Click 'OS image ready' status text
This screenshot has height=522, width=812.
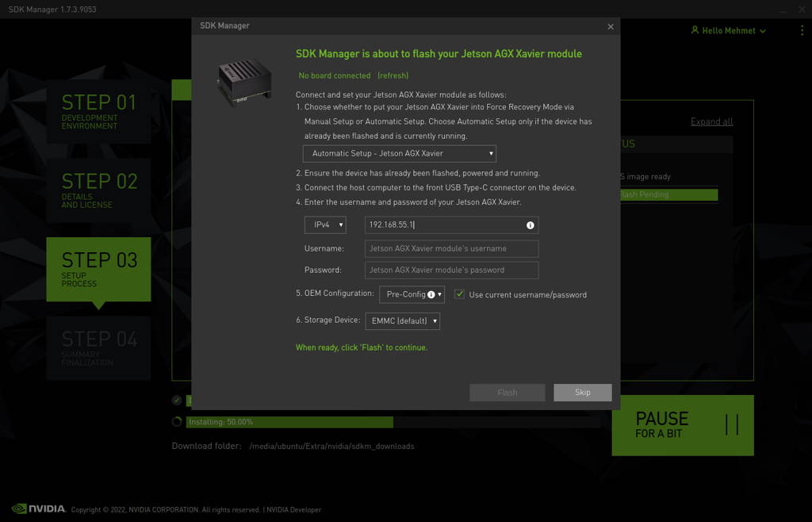click(645, 177)
